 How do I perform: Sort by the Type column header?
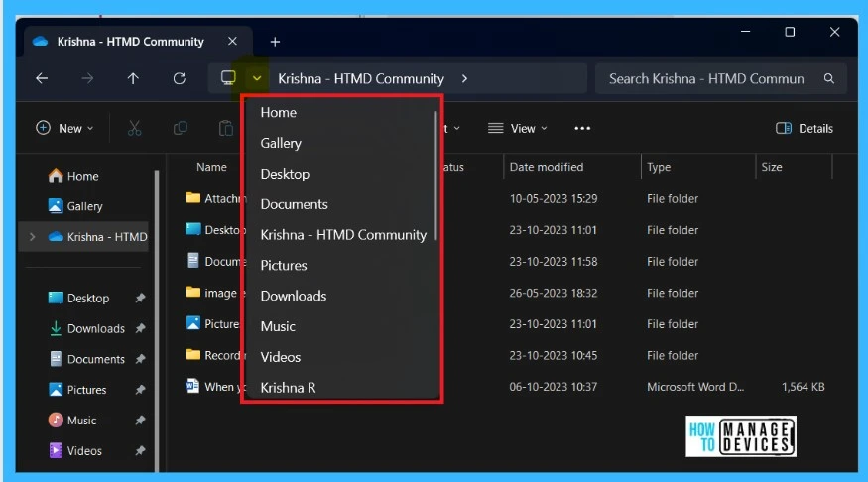[659, 167]
